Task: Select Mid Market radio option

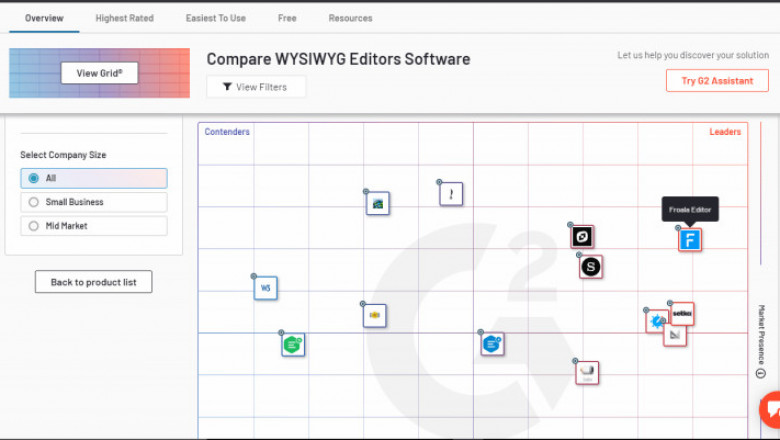Action: coord(94,226)
